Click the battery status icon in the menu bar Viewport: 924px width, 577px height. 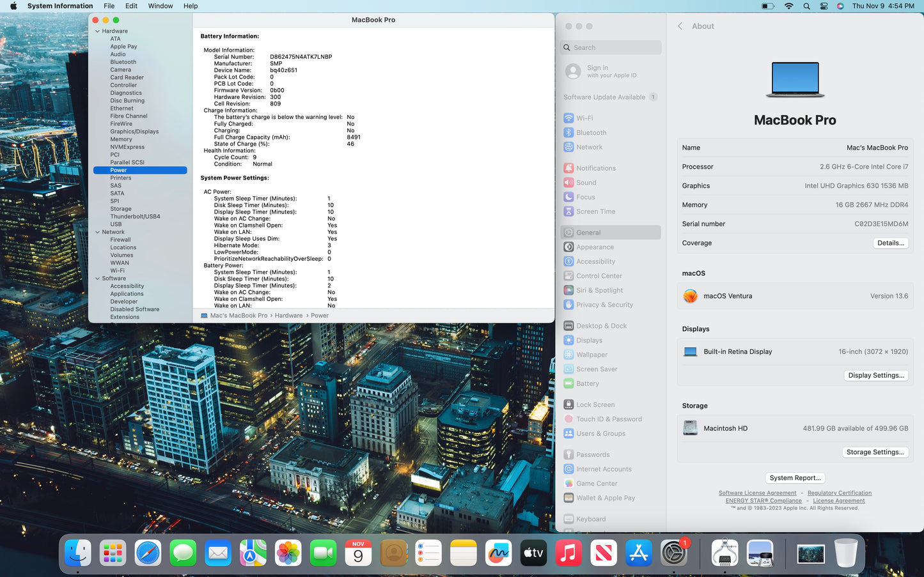[x=768, y=6]
